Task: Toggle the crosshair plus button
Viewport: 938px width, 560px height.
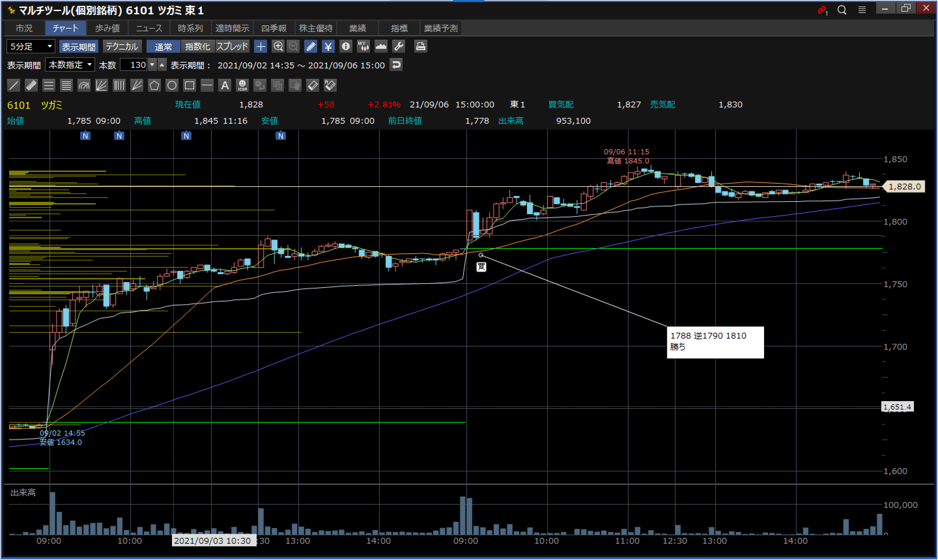Action: [261, 47]
